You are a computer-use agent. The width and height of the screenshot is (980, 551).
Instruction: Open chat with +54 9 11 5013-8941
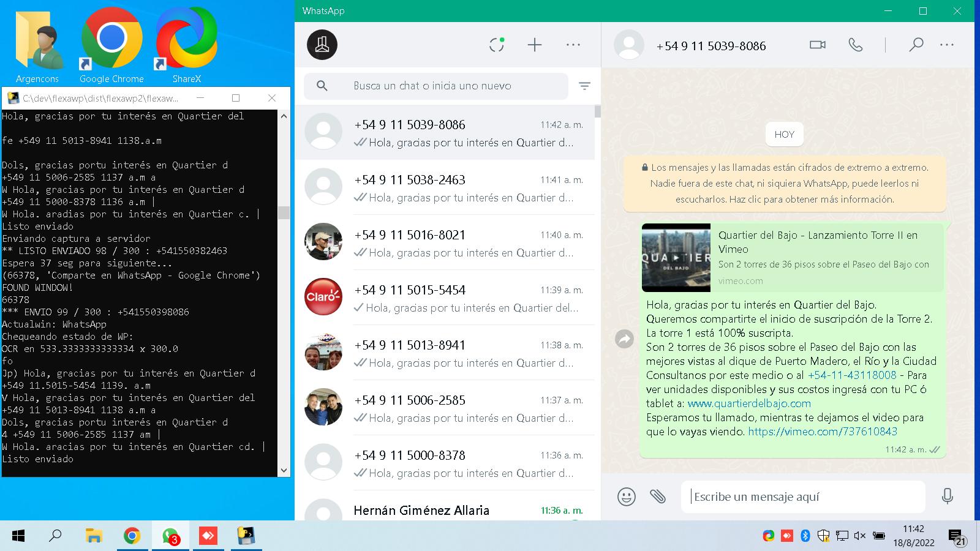point(445,353)
